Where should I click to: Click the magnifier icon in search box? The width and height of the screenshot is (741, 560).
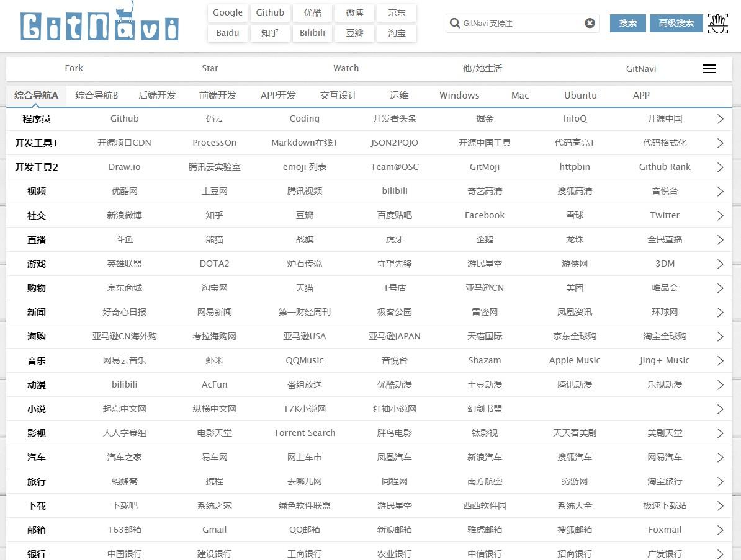point(454,24)
